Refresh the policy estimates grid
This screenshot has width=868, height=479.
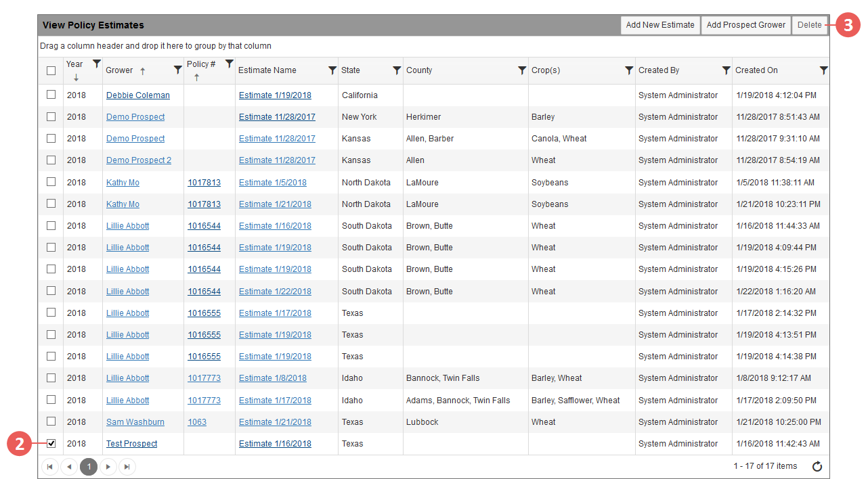coord(817,466)
